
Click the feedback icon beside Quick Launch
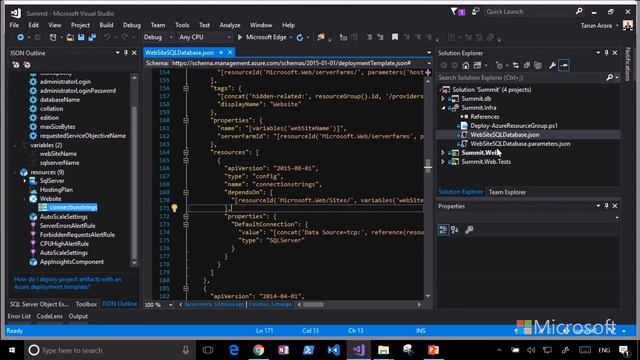click(x=475, y=11)
